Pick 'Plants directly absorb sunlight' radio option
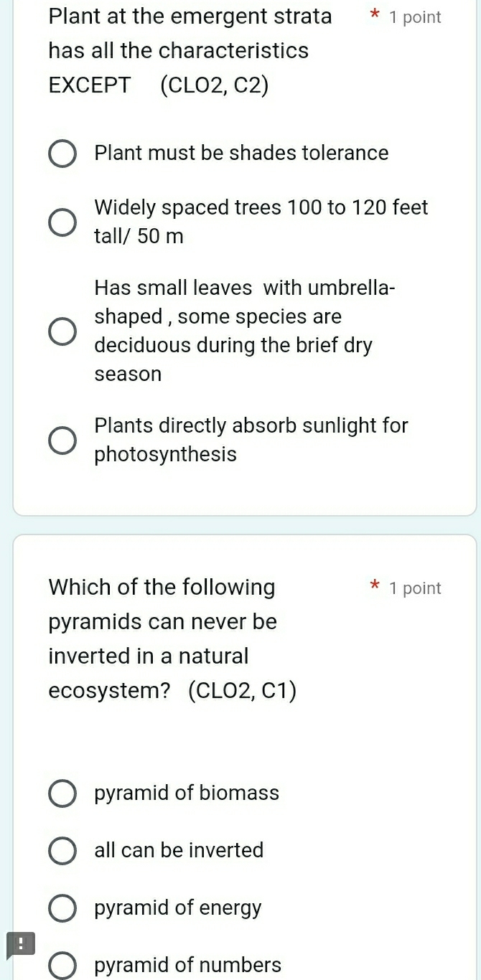 62,440
